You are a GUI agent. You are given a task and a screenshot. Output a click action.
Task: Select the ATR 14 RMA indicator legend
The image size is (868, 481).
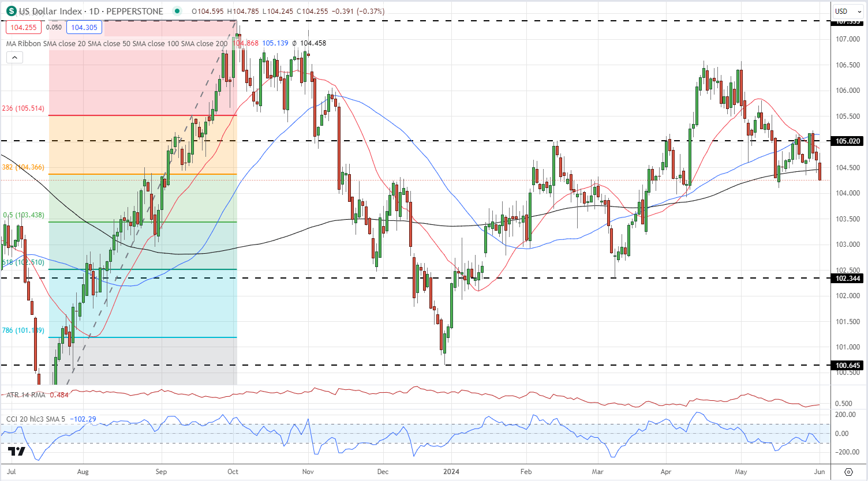[x=27, y=395]
